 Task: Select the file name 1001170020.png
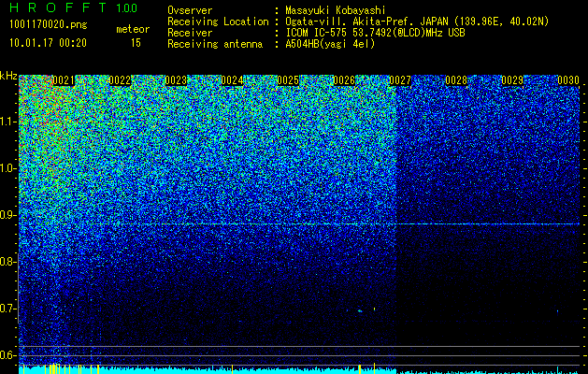pos(49,25)
